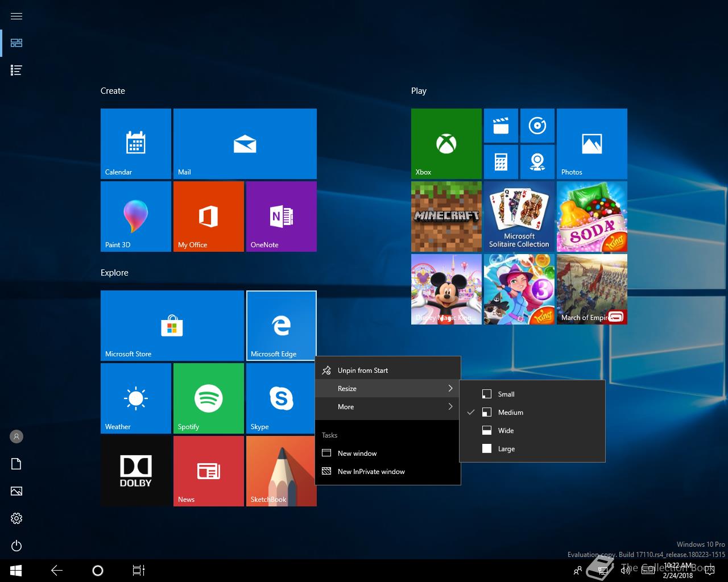Viewport: 728px width, 582px height.
Task: Open the People icon in system tray
Action: (578, 571)
